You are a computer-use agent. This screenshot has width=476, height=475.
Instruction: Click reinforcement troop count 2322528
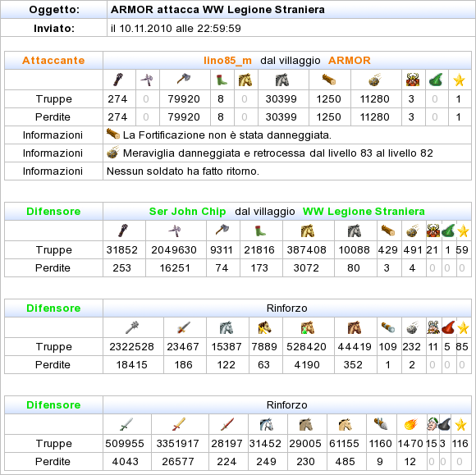click(x=132, y=347)
